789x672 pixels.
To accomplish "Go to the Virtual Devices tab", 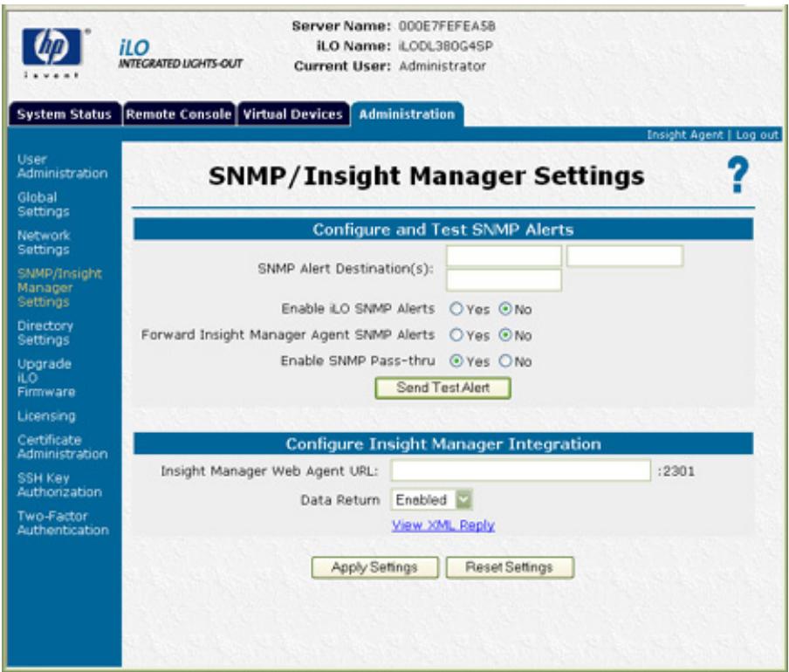I will coord(293,113).
